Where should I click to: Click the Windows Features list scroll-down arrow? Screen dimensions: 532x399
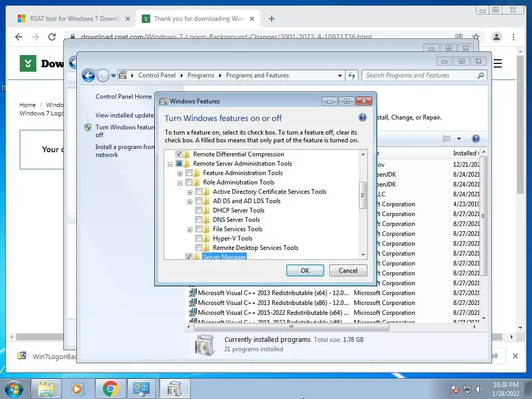(x=363, y=255)
